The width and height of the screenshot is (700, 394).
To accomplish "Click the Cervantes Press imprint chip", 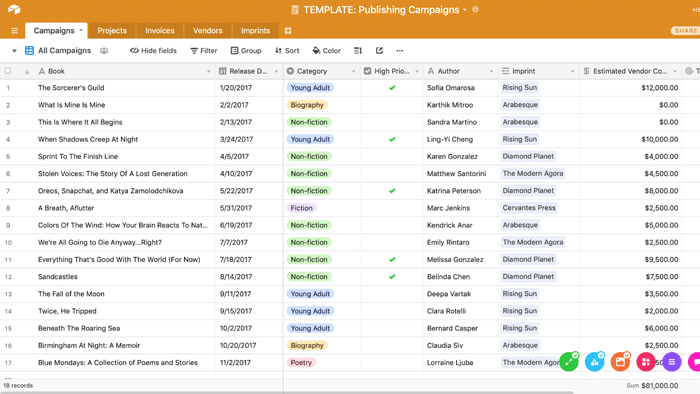I will [x=529, y=208].
